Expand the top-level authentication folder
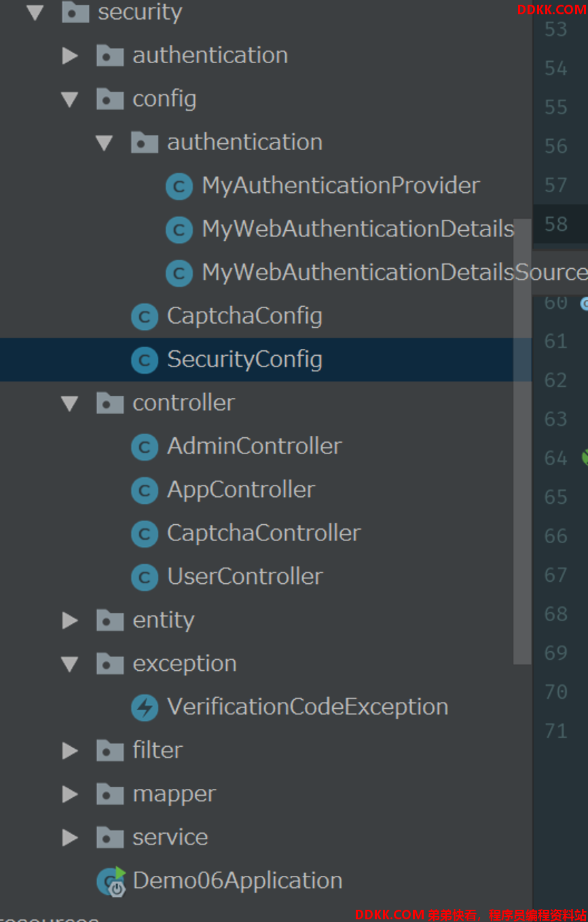 pos(70,56)
